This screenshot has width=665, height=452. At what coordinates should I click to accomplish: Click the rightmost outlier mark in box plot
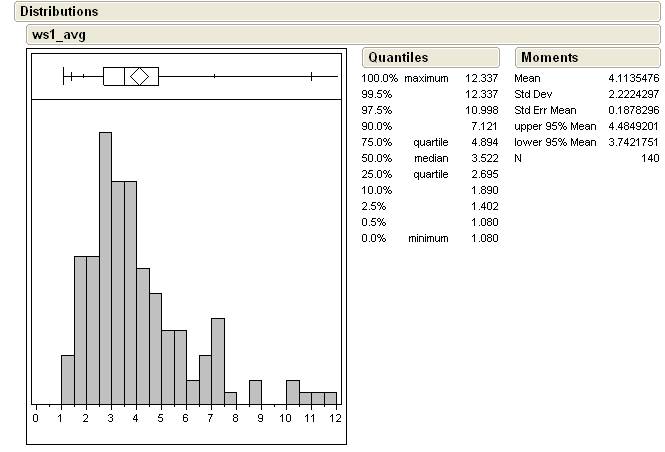[311, 76]
